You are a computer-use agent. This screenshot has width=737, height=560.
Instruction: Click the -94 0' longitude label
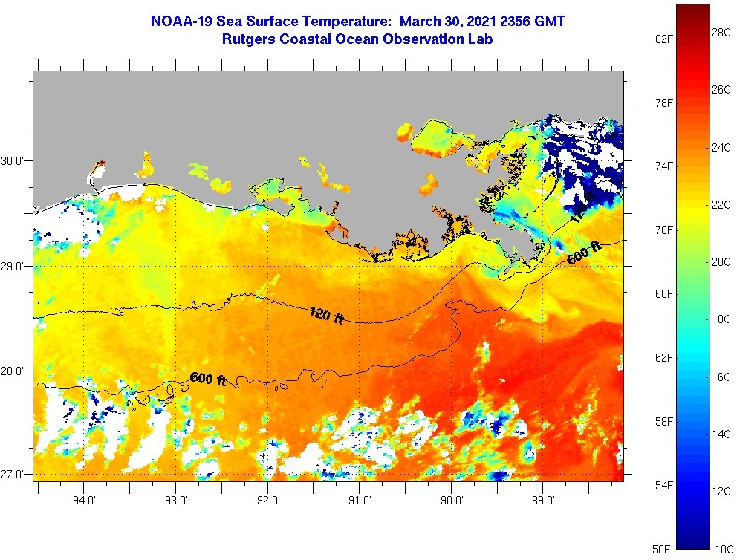click(82, 501)
